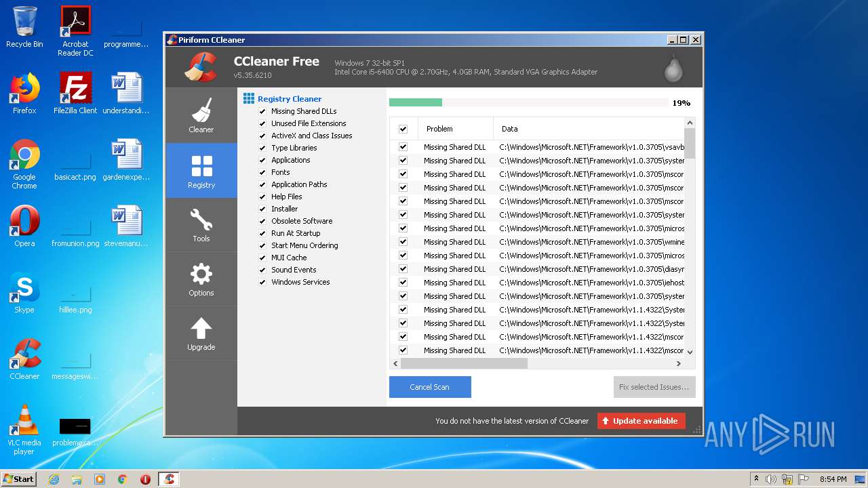
Task: Open the Tools section
Action: [x=201, y=224]
